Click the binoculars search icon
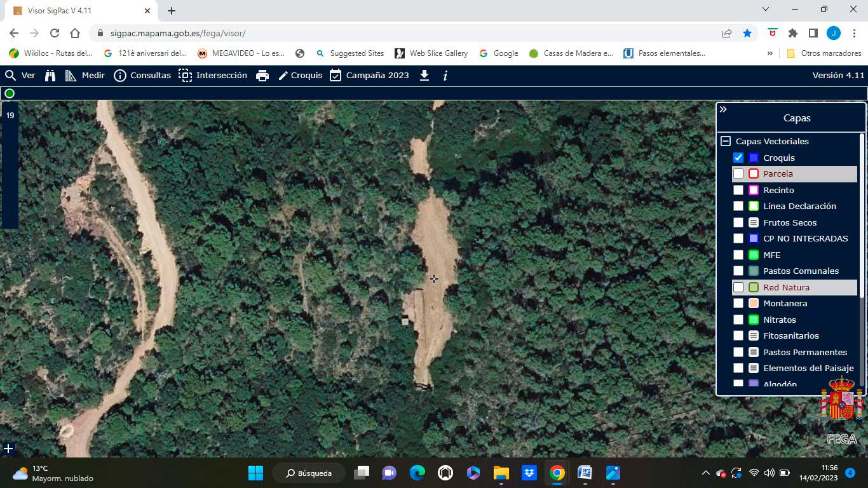 50,76
